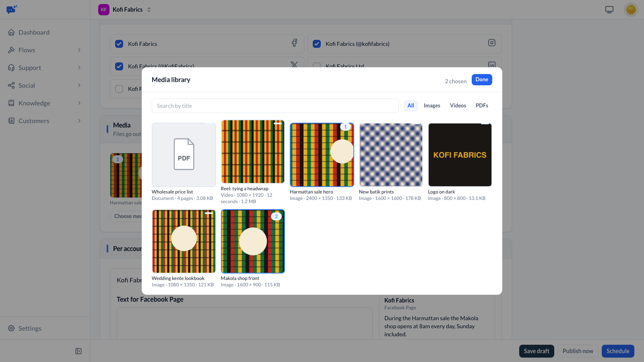Switch to the Videos filter tab
This screenshot has height=362, width=644.
(458, 105)
